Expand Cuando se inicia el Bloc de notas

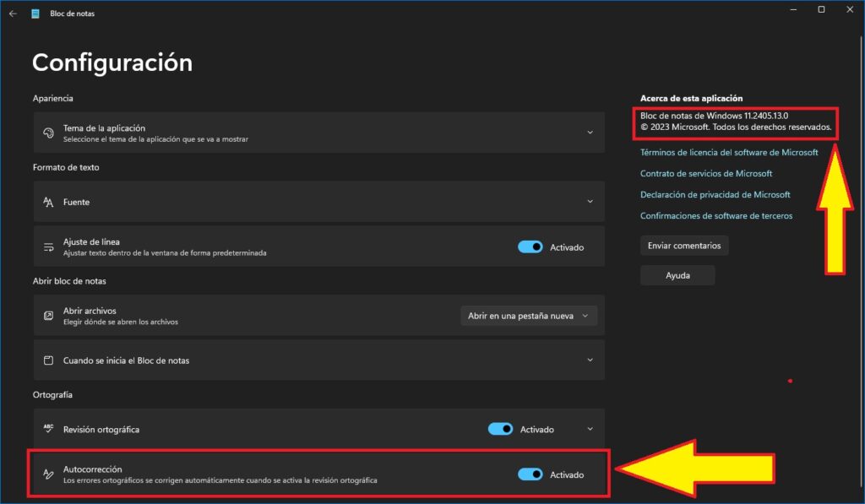590,360
